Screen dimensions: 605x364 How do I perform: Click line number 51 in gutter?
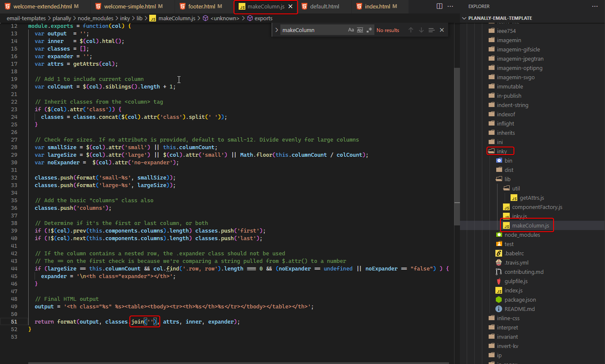coord(14,321)
